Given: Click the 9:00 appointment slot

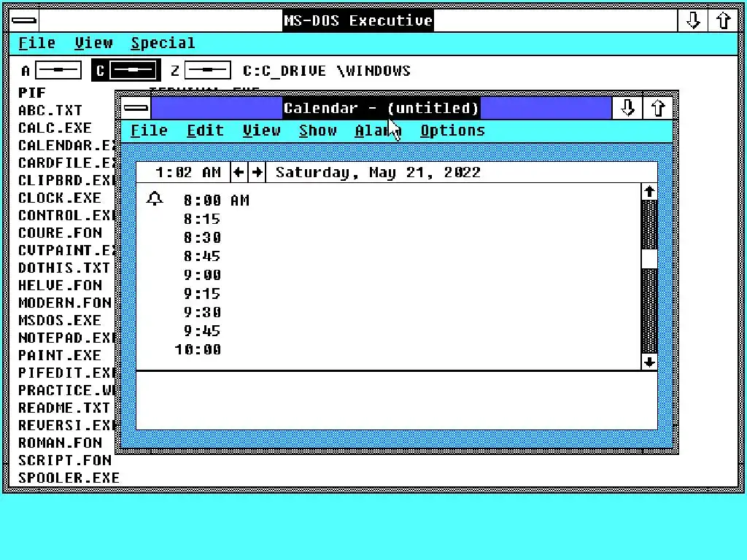Looking at the screenshot, I should click(x=388, y=275).
